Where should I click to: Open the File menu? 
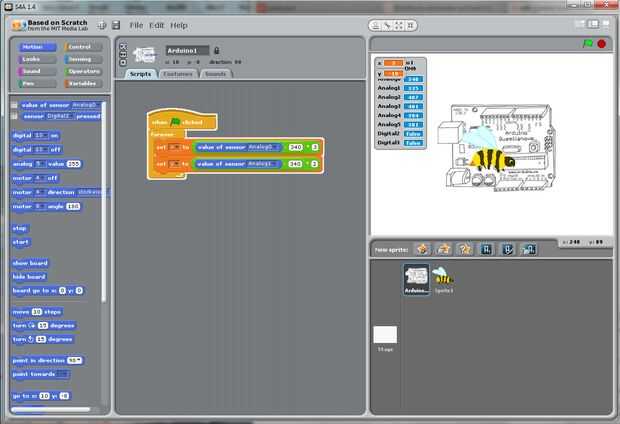click(136, 25)
